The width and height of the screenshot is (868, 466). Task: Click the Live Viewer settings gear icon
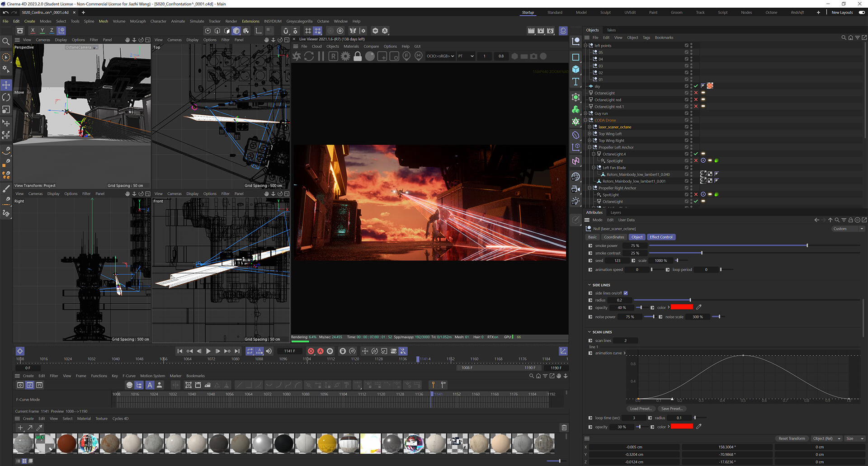(x=345, y=56)
